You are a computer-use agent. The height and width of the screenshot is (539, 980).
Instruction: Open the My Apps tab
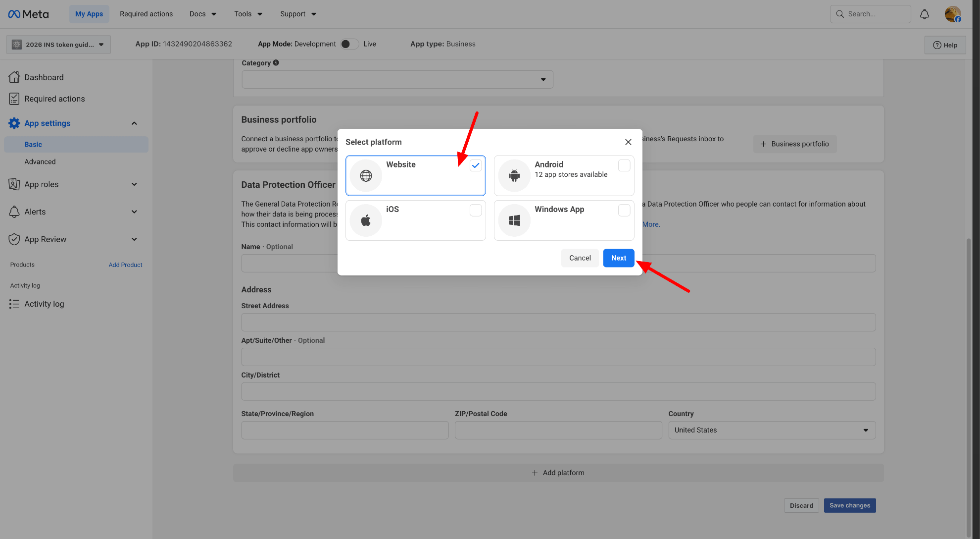pyautogui.click(x=89, y=14)
